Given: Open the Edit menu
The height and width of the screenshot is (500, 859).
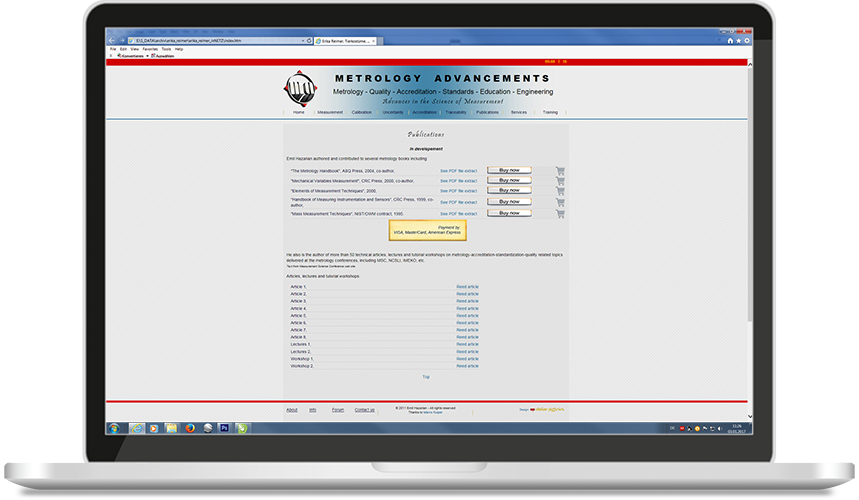Looking at the screenshot, I should coord(123,49).
